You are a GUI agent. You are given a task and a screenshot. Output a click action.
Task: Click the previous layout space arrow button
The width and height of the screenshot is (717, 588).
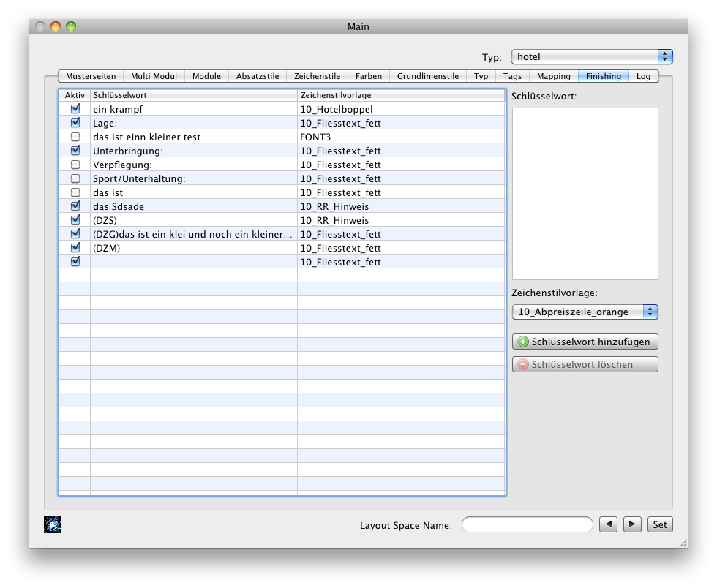pos(608,524)
